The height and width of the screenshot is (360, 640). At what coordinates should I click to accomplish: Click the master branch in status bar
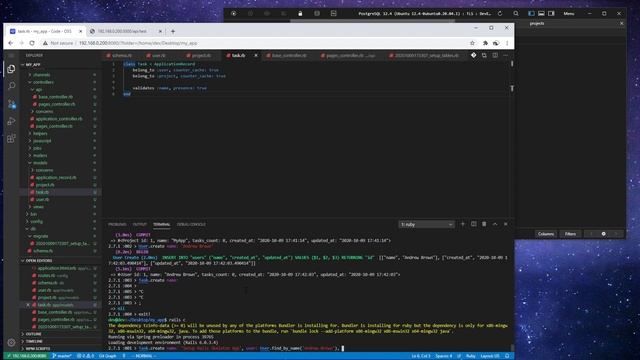(62, 356)
